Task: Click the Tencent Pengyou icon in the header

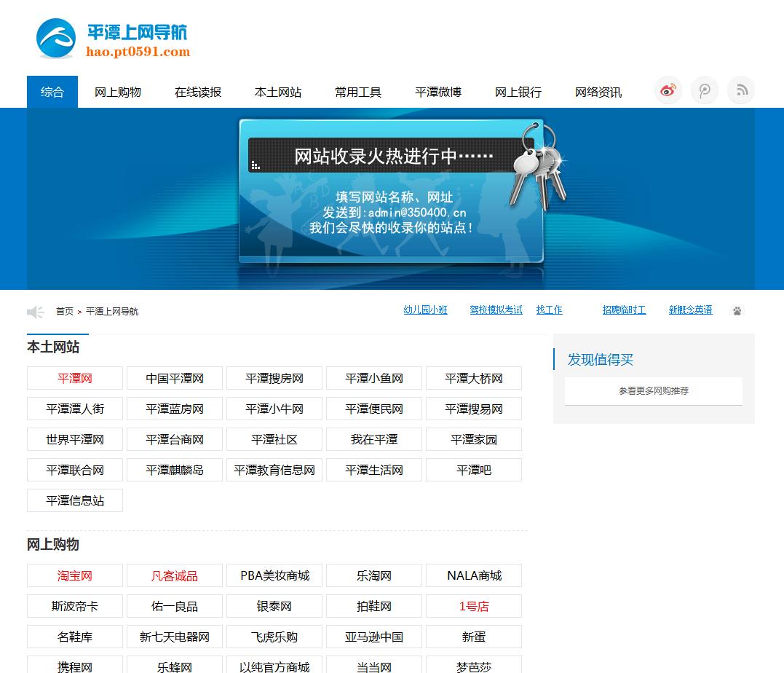Action: click(x=704, y=90)
